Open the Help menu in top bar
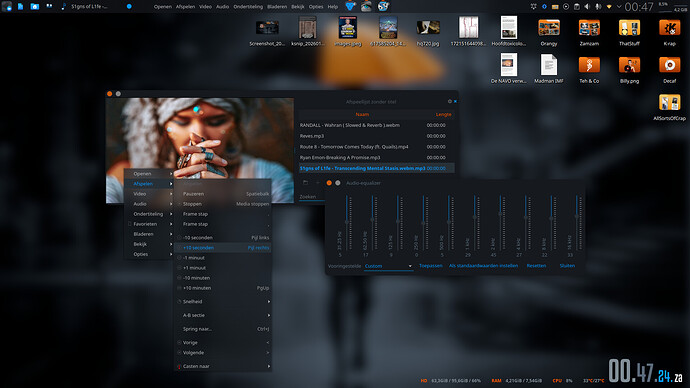 pyautogui.click(x=333, y=7)
